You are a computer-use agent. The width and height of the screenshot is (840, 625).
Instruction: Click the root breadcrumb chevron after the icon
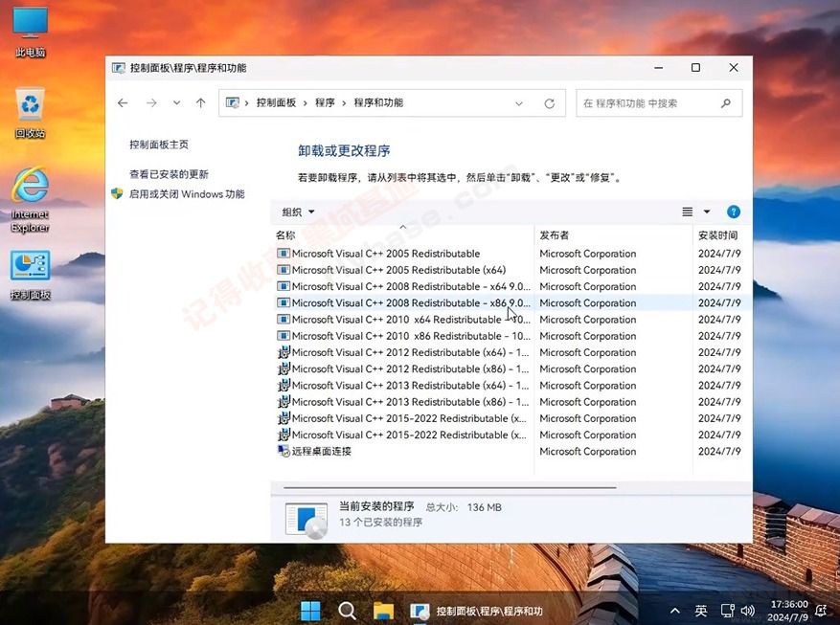(x=246, y=102)
